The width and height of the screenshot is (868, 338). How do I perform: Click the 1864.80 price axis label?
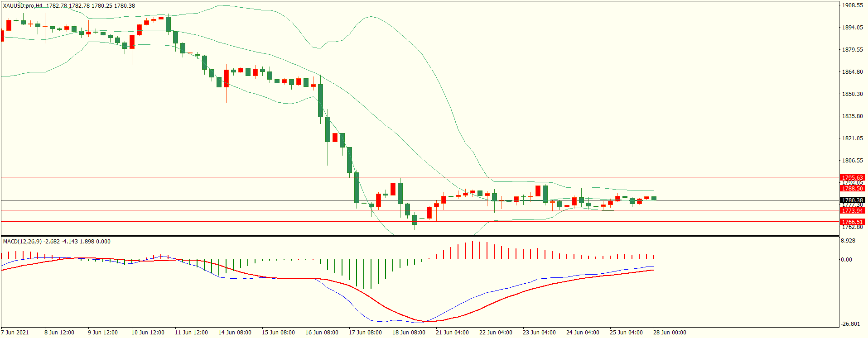coord(852,72)
